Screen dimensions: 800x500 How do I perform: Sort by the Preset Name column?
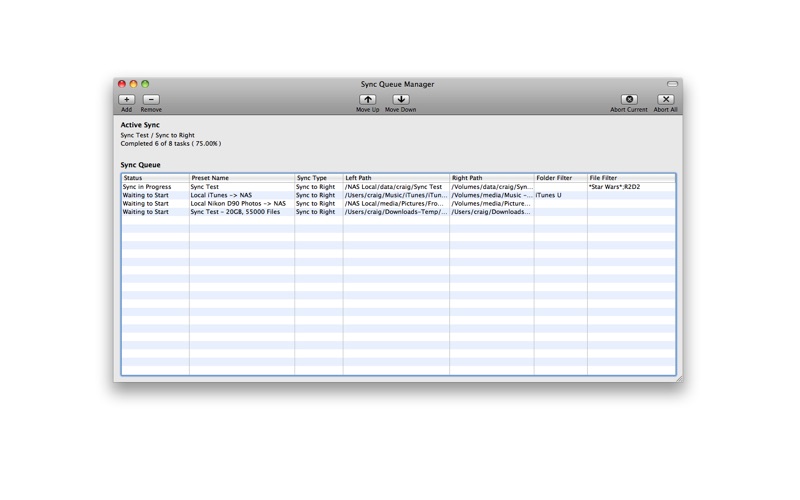[242, 178]
